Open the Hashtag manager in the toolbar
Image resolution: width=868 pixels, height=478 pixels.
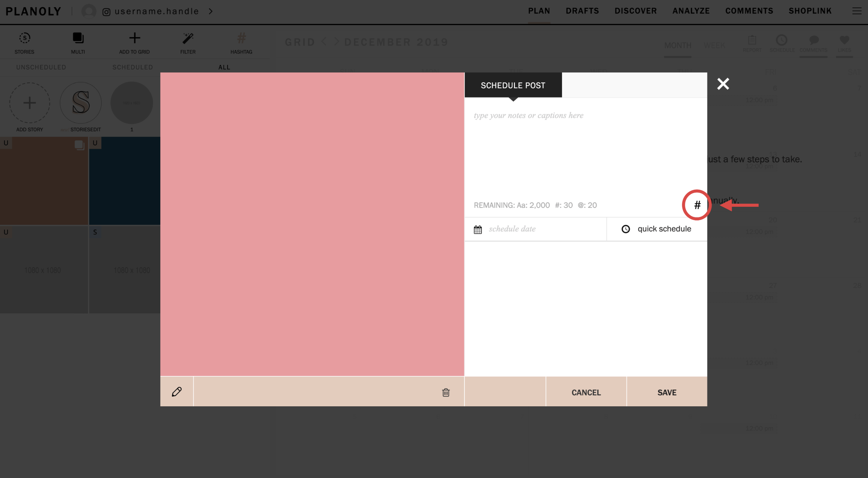[x=241, y=38]
